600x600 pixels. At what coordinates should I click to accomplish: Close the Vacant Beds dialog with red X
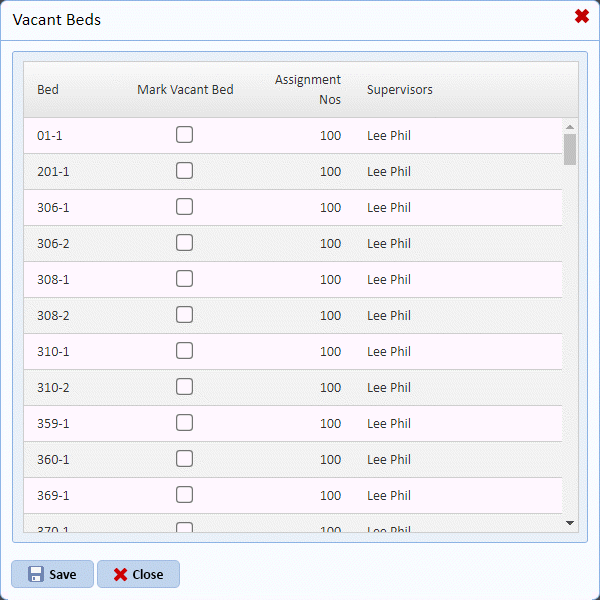click(x=581, y=16)
